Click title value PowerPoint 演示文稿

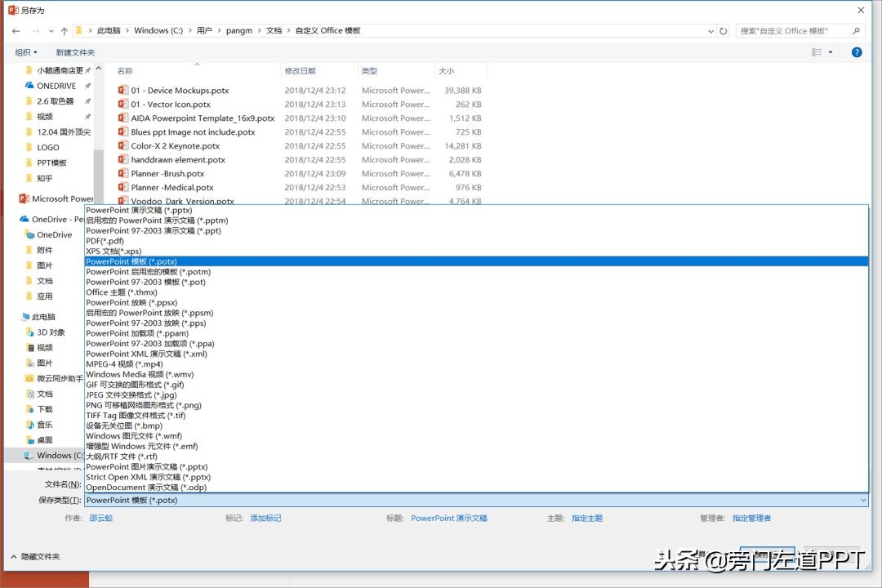[449, 519]
